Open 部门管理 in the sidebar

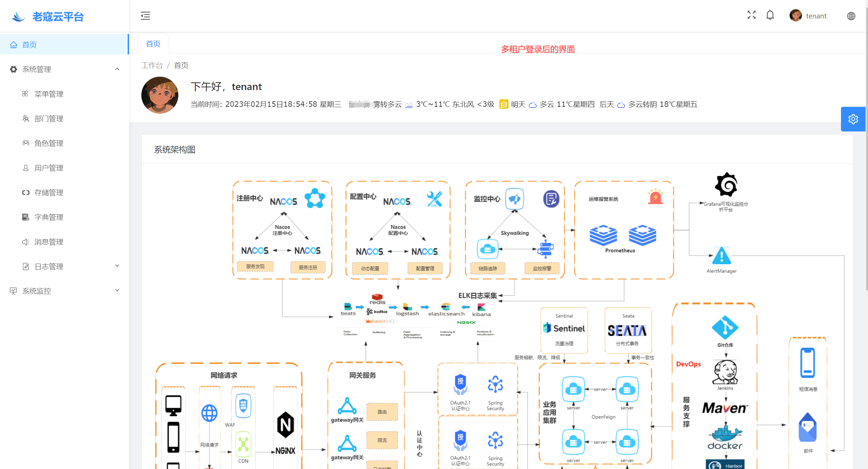(x=49, y=119)
